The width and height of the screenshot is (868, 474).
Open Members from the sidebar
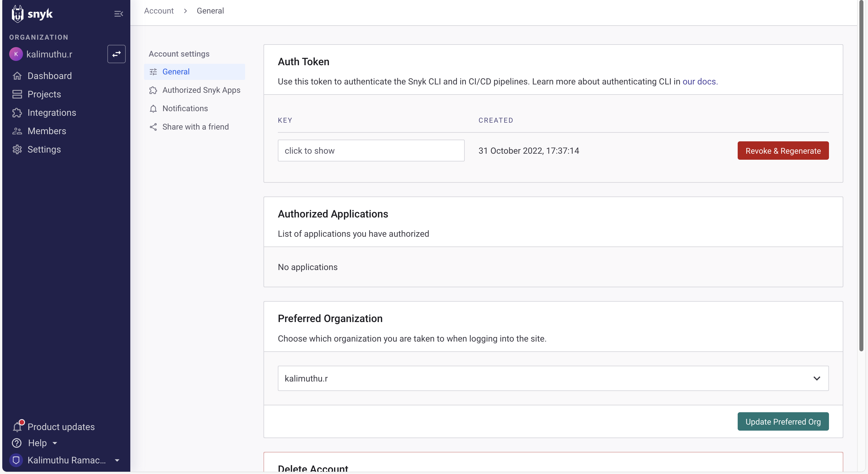[x=47, y=131]
